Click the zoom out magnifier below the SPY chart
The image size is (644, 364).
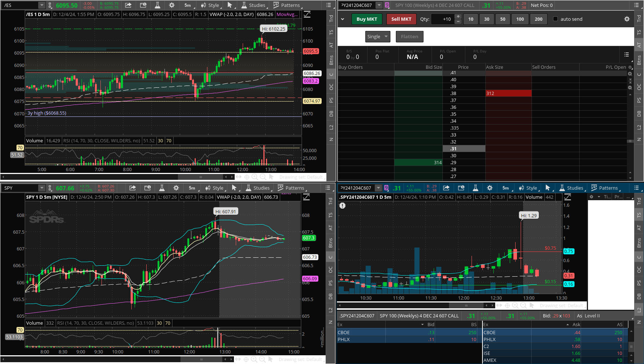pos(262,360)
